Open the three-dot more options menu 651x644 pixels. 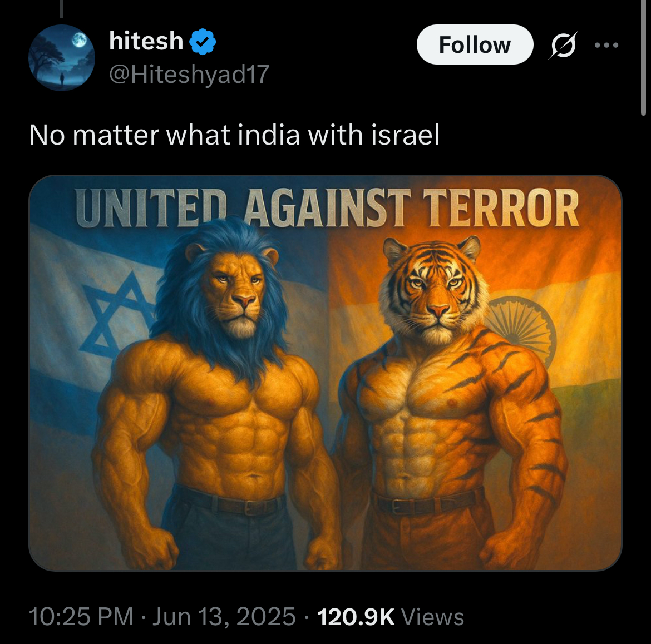[x=606, y=45]
